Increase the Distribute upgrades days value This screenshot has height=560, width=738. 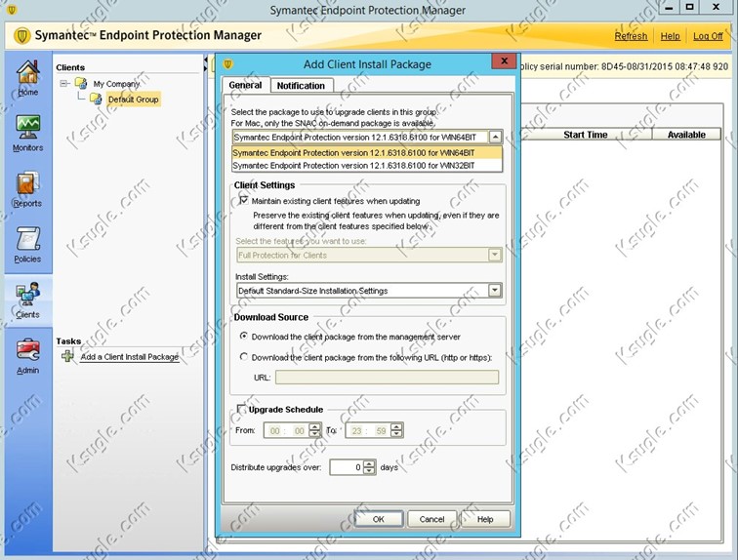(370, 463)
